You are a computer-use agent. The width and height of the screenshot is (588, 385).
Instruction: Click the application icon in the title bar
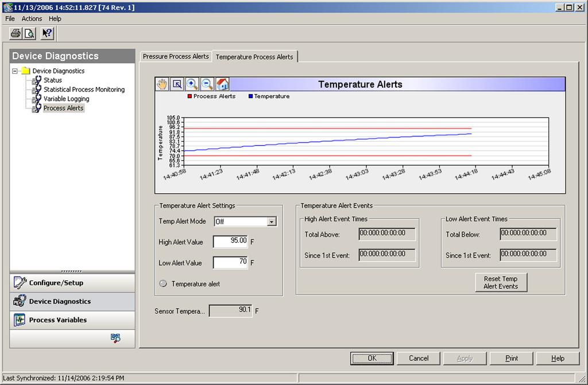click(x=7, y=7)
